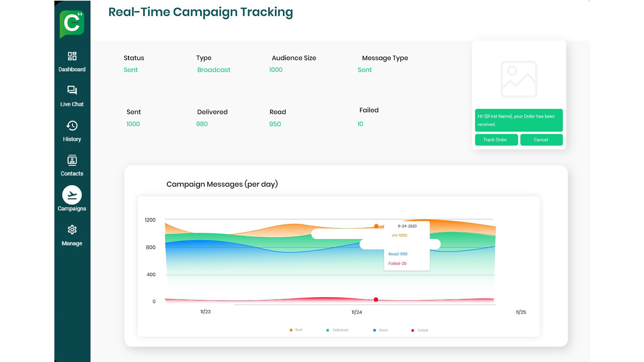Click the orange Sent data point on chart
The width and height of the screenshot is (644, 362).
pyautogui.click(x=376, y=226)
